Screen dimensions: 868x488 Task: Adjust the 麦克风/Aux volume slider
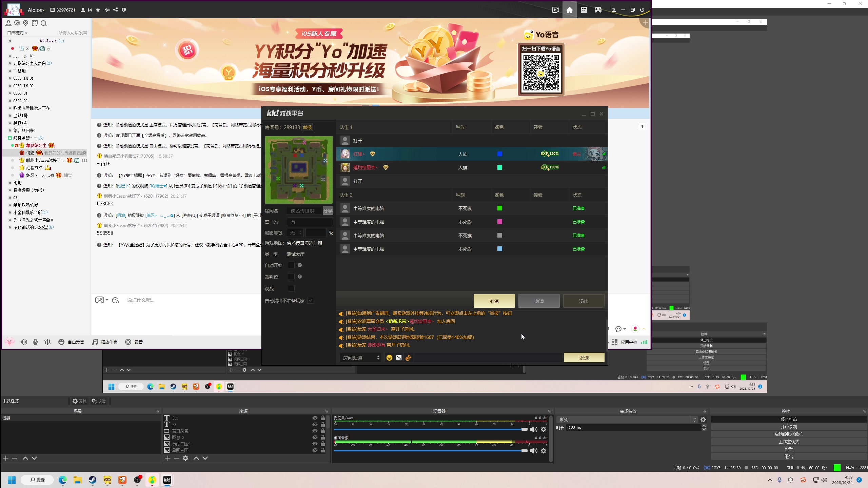(431, 429)
